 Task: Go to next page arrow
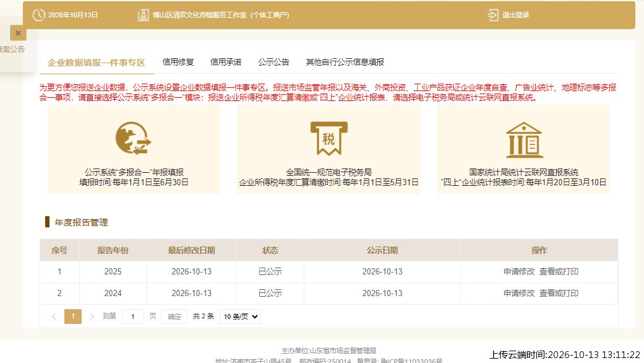[x=92, y=316]
